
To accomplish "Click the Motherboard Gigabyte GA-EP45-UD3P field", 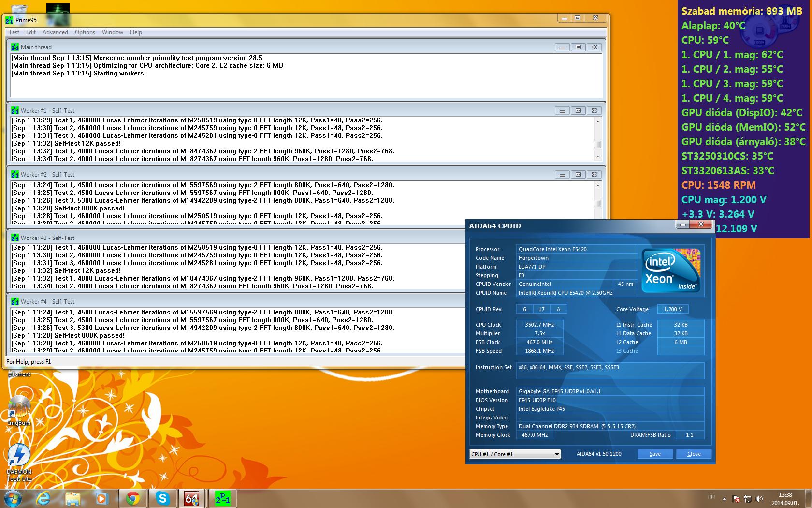I will (x=610, y=391).
